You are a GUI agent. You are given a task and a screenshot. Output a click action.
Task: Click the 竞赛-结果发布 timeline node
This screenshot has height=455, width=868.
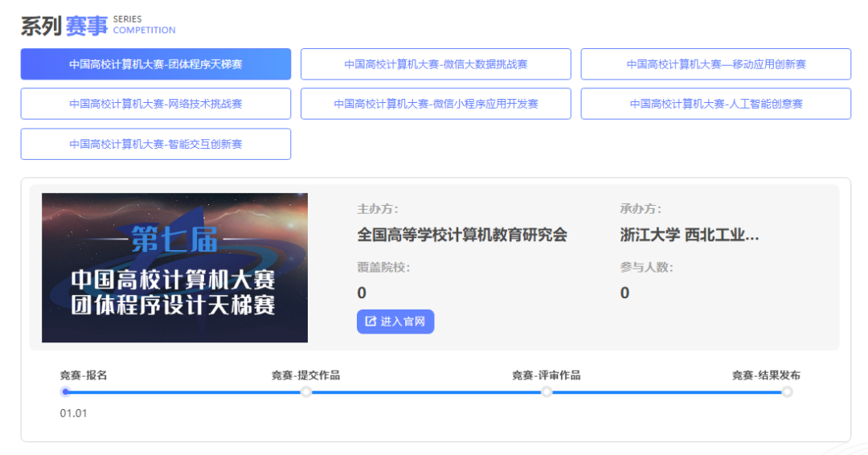pos(787,392)
